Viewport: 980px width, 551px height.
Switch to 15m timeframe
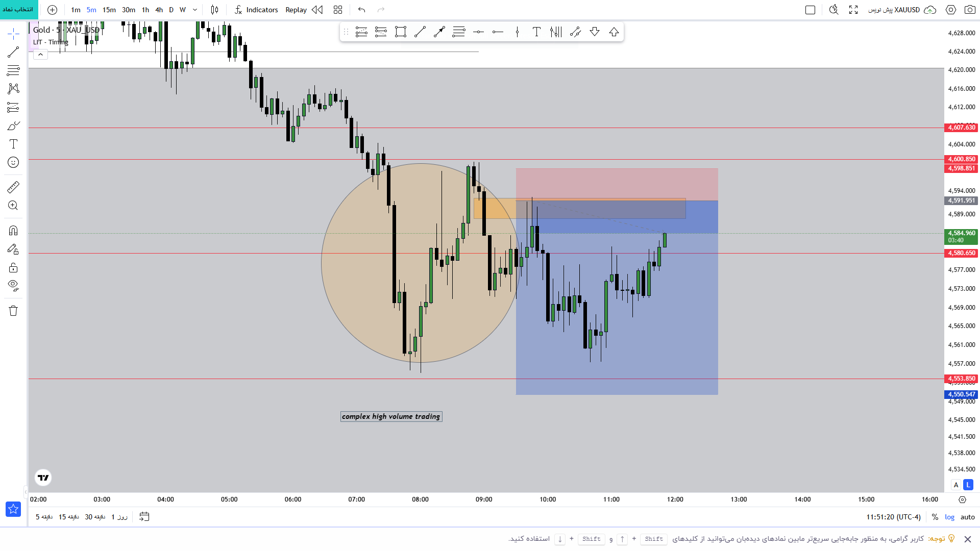[x=109, y=10]
